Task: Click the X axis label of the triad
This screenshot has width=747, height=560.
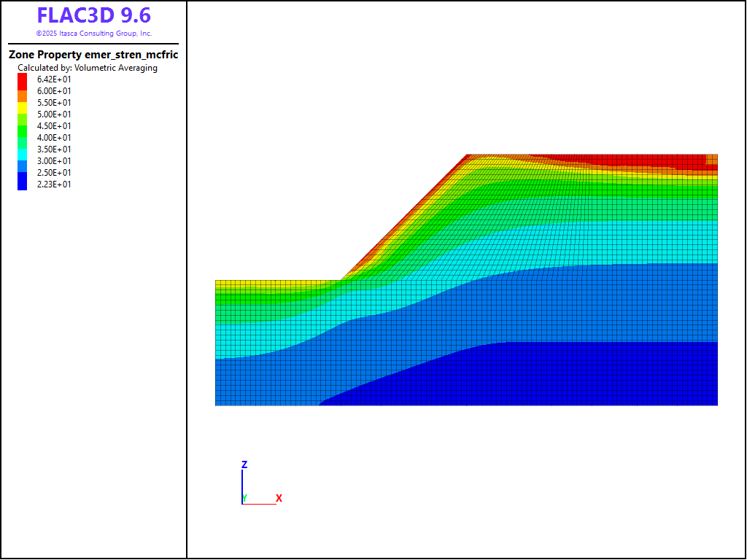Action: pos(279,498)
